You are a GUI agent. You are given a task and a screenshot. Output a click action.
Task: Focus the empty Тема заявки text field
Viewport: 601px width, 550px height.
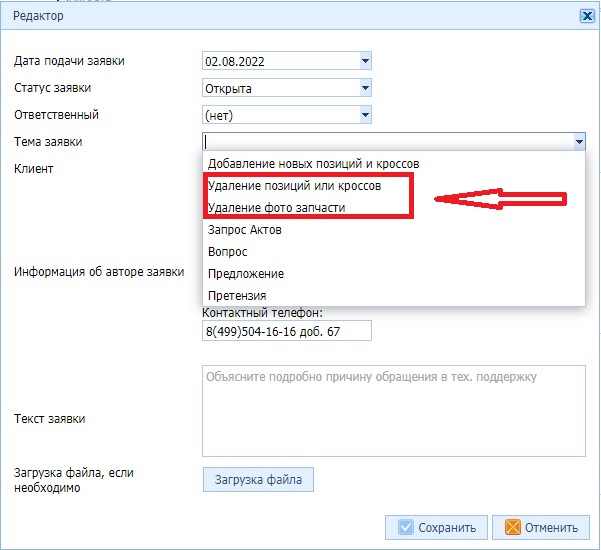(387, 142)
